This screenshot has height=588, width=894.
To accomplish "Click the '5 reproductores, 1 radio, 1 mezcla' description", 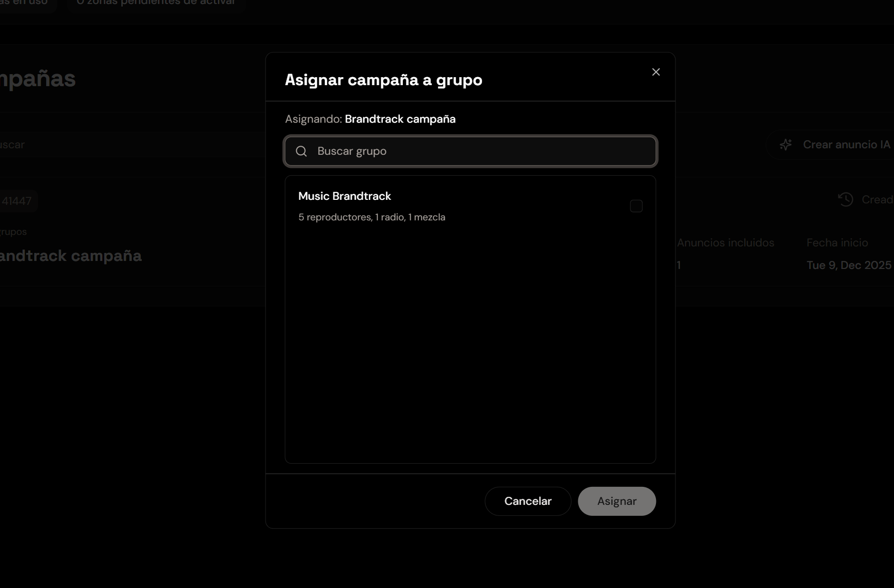I will 371,217.
